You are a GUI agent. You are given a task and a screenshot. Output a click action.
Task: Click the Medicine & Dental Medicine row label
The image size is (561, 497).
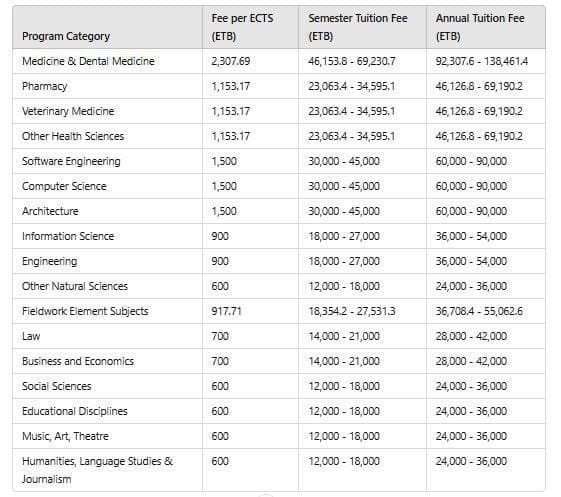click(88, 61)
